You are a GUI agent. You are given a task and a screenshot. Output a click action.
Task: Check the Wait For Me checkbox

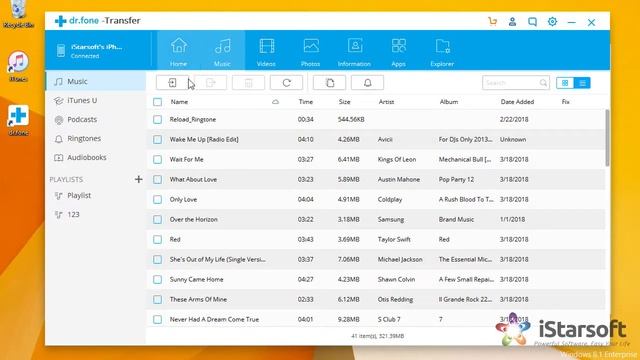coord(158,160)
